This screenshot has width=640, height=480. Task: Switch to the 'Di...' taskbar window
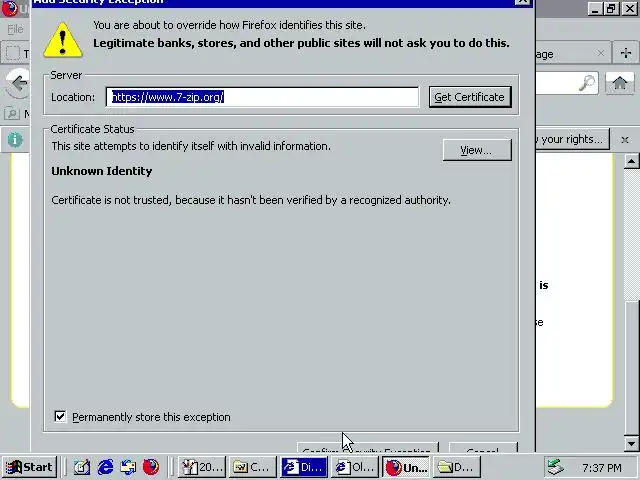point(304,467)
